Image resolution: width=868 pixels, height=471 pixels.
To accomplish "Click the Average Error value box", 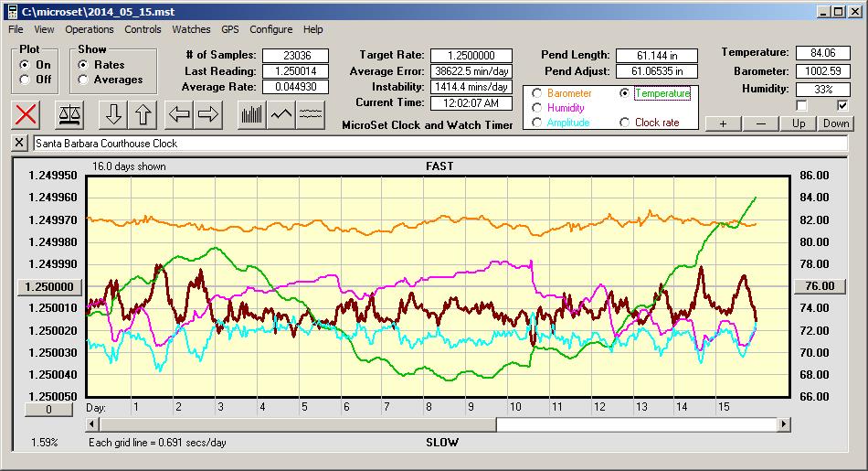I will tap(471, 71).
